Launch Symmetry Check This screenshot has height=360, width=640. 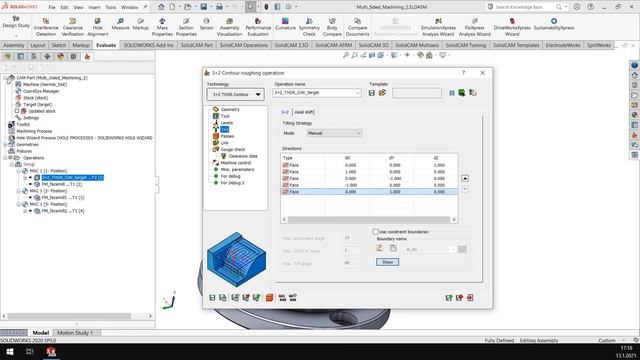tap(309, 27)
